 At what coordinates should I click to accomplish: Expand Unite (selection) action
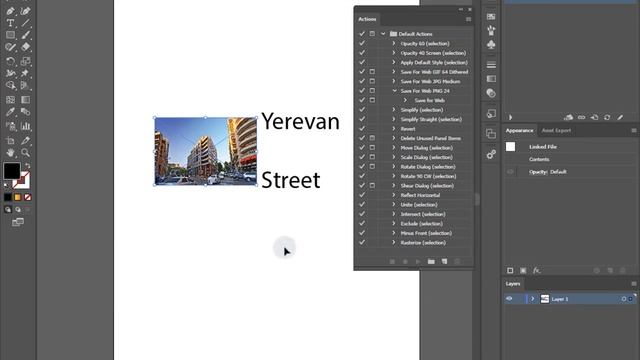tap(394, 204)
